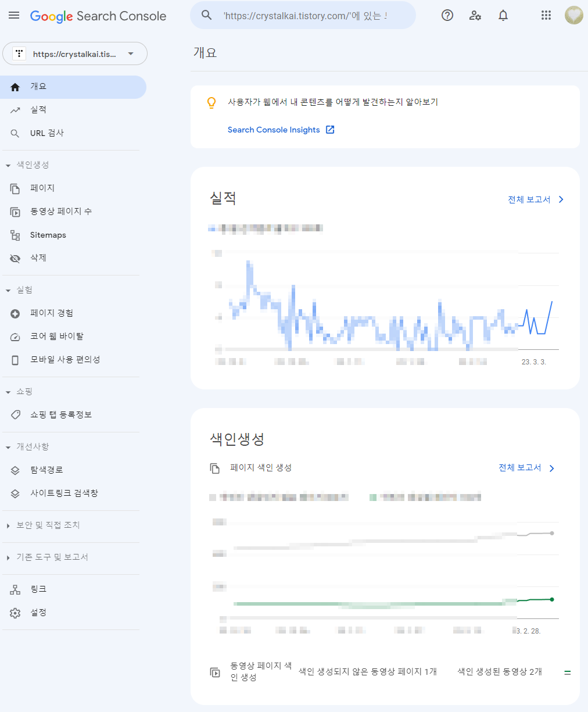Click the layers icon beside 사이트링크 검색창

pyautogui.click(x=15, y=494)
